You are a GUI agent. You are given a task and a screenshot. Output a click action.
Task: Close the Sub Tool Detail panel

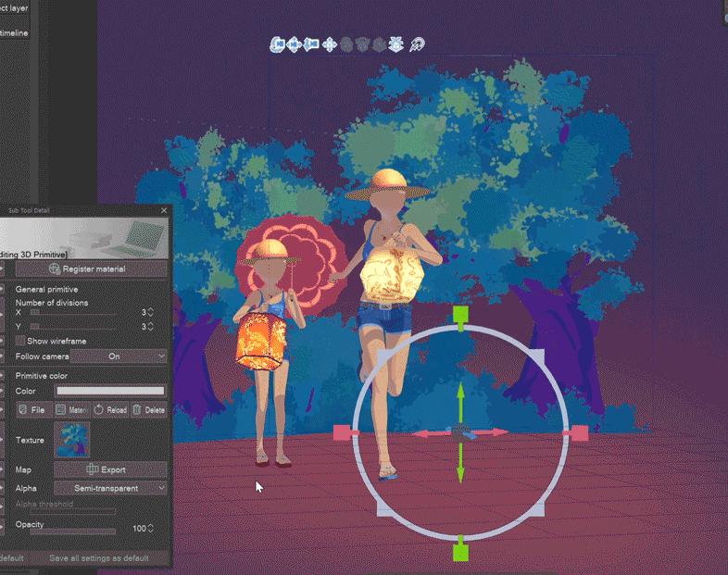tap(164, 210)
